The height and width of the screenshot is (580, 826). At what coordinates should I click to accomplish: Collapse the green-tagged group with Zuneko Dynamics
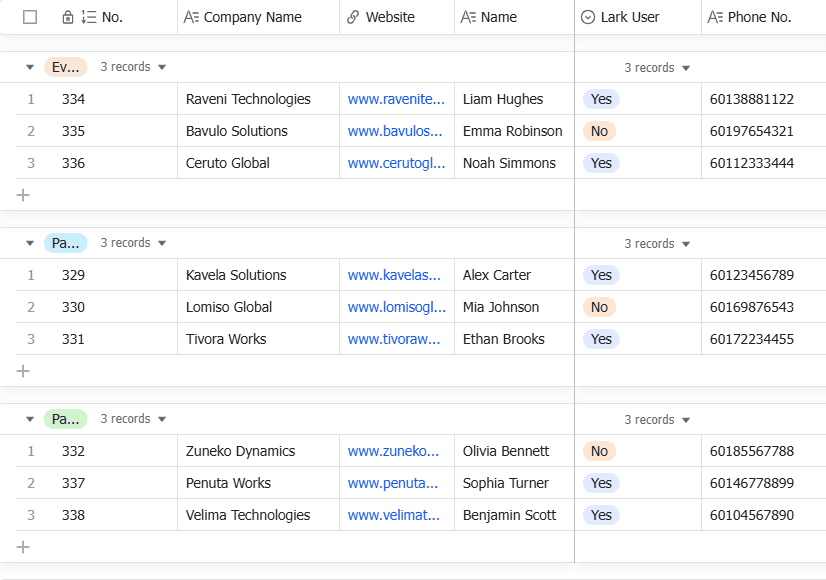(29, 419)
